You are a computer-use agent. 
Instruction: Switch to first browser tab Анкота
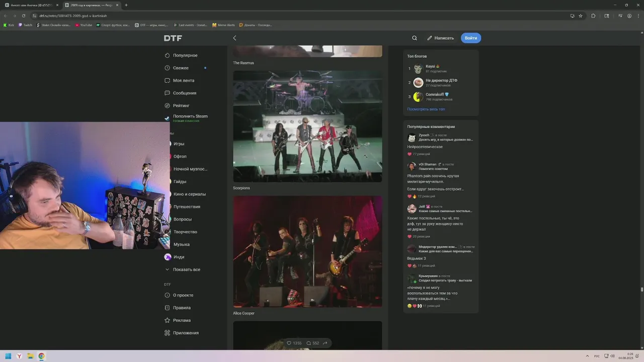[32, 5]
